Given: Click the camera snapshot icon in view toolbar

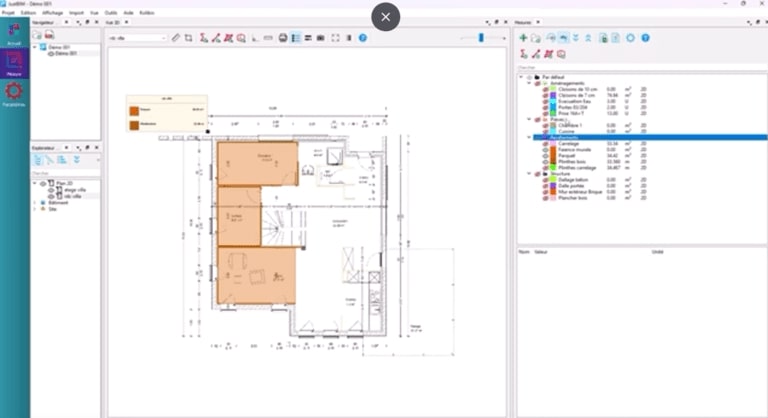Looking at the screenshot, I should 320,38.
